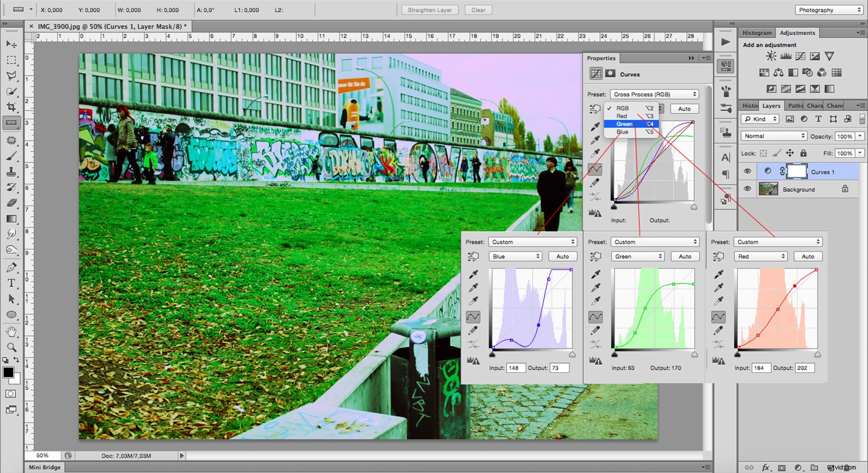Click the Auto button in the Red curves panel
The width and height of the screenshot is (868, 473).
[x=808, y=256]
